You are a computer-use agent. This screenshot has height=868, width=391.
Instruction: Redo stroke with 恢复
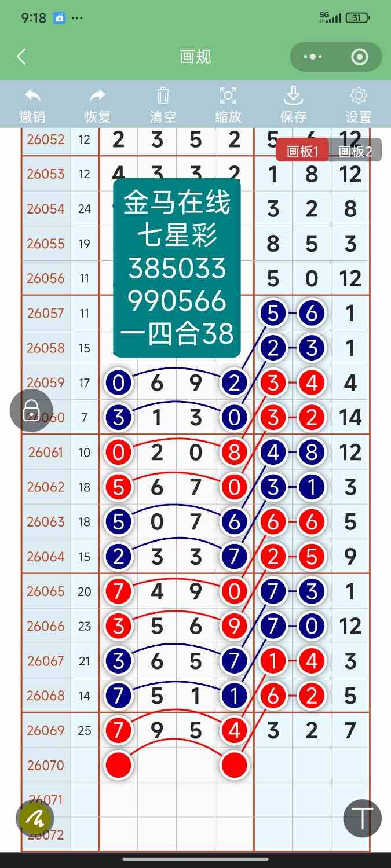click(x=98, y=105)
